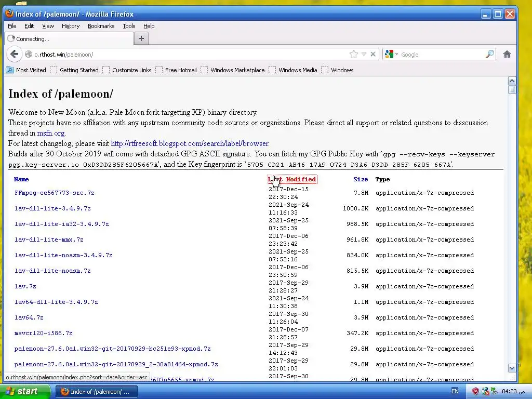Open the Google search engine selector
This screenshot has width=532, height=399.
[x=391, y=54]
